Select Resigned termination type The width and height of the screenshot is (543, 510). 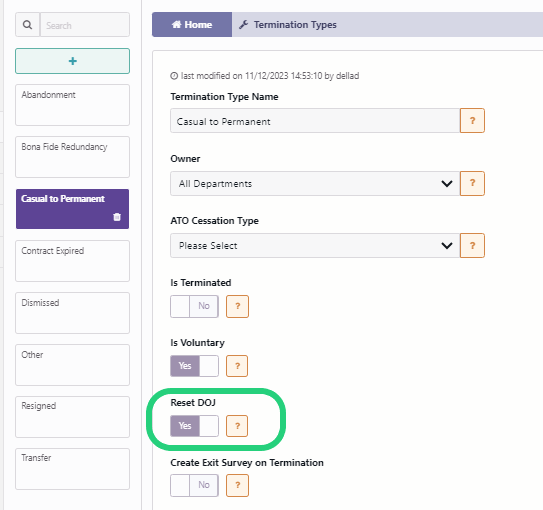click(72, 417)
